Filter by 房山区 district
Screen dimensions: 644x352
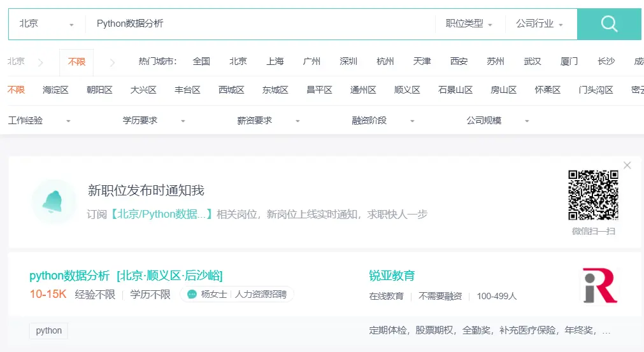coord(503,90)
